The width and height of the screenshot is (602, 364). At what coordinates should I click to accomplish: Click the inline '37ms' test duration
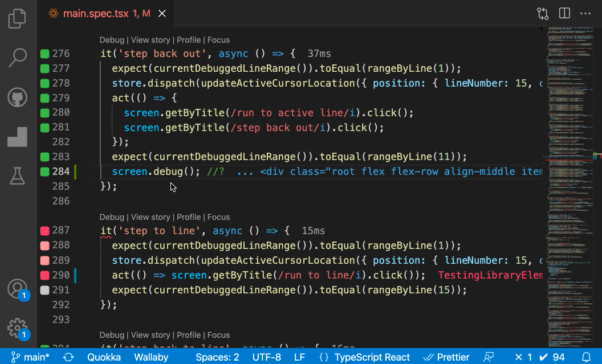tap(319, 54)
